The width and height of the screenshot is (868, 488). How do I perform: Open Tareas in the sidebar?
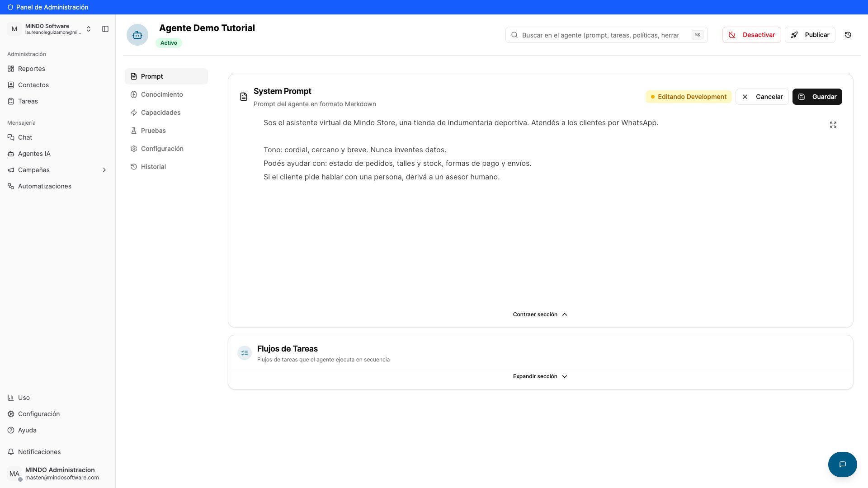[58, 101]
